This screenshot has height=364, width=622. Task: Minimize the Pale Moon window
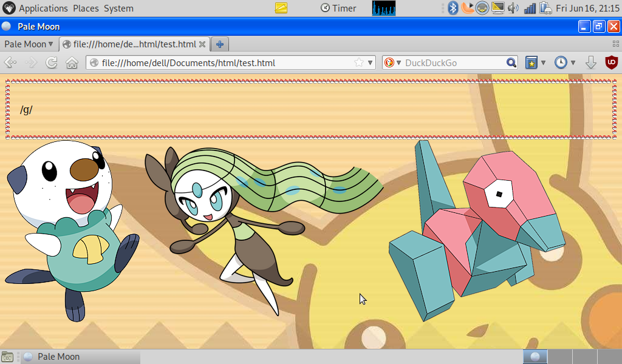tap(584, 27)
